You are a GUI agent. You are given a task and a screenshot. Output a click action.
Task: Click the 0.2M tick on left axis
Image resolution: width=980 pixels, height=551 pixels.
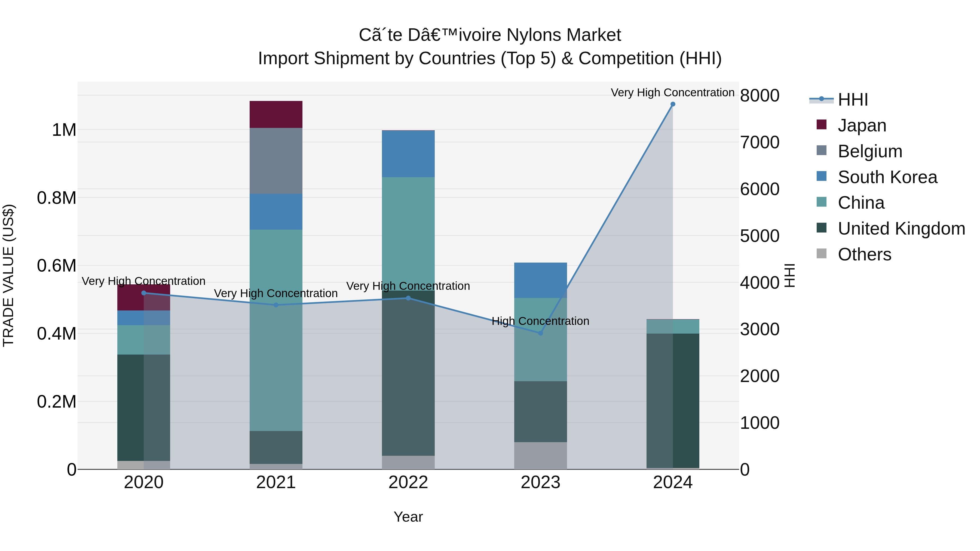57,402
